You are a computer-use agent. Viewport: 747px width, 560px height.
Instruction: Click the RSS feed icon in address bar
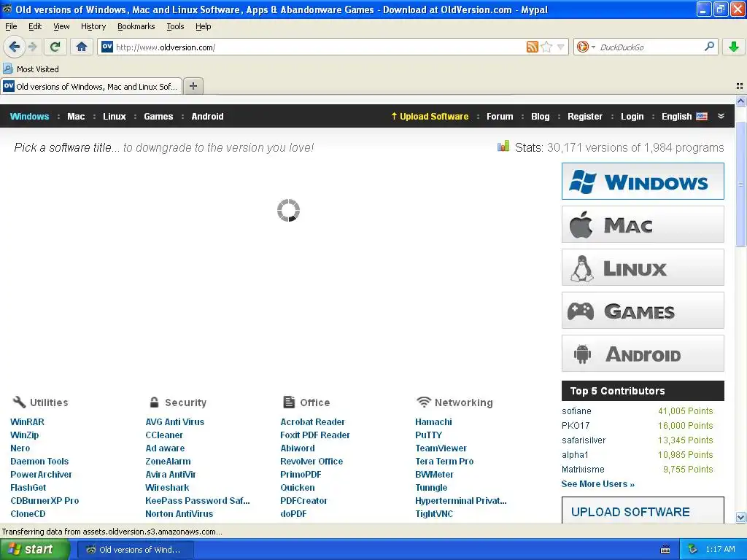532,47
